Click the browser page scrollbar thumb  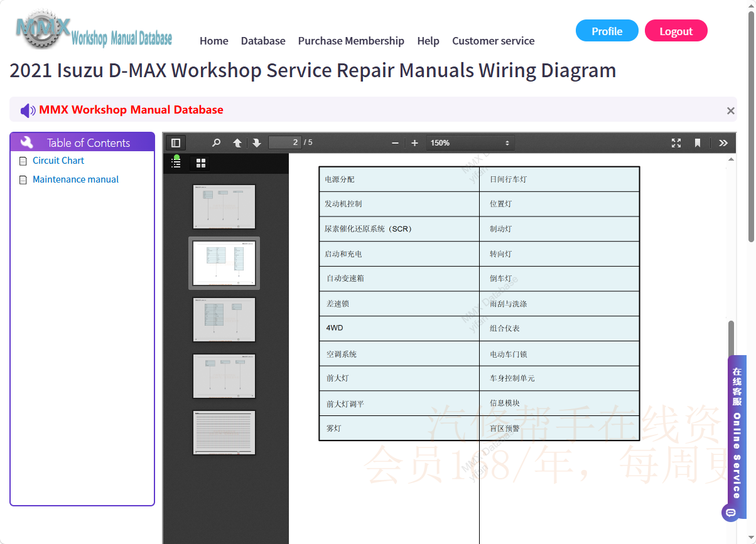point(751,125)
